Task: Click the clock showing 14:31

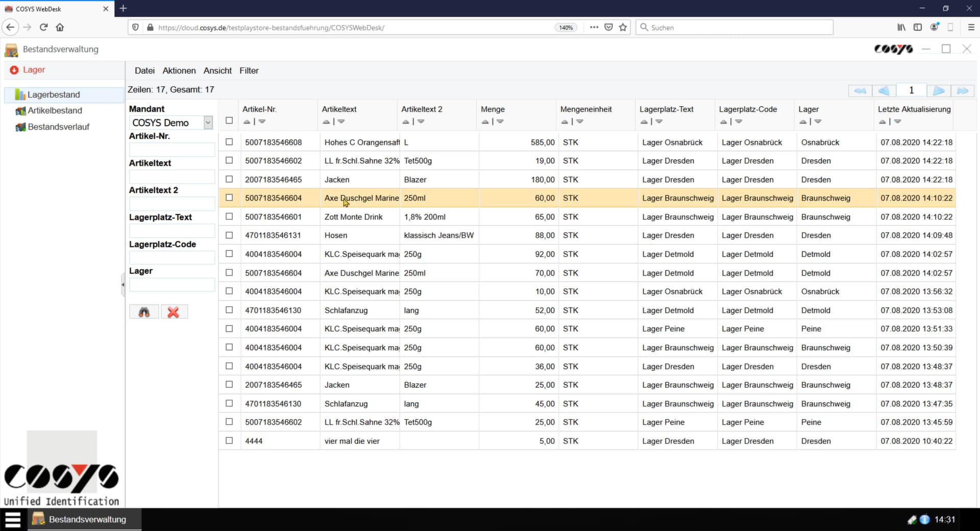Action: pyautogui.click(x=944, y=519)
